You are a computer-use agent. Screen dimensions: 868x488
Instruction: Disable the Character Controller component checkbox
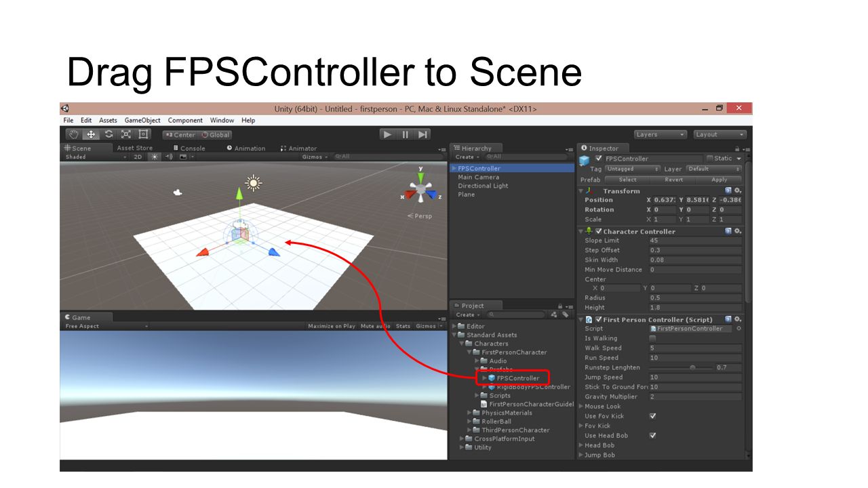pos(599,231)
